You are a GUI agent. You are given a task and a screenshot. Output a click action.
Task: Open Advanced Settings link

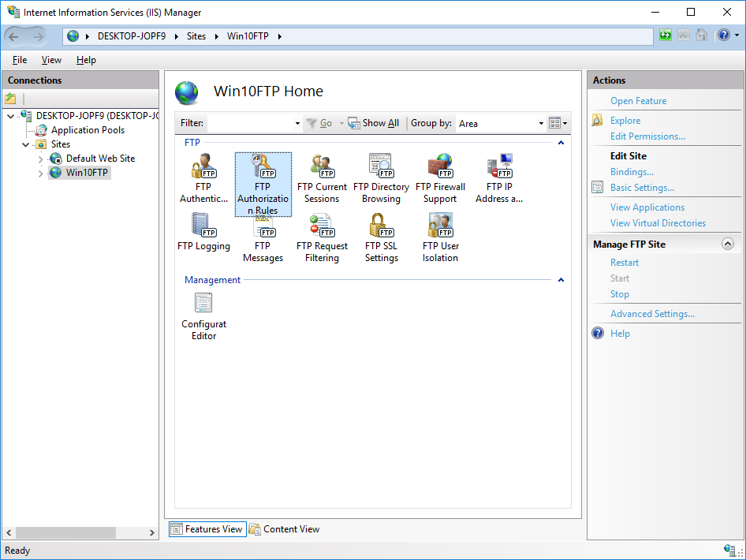652,314
